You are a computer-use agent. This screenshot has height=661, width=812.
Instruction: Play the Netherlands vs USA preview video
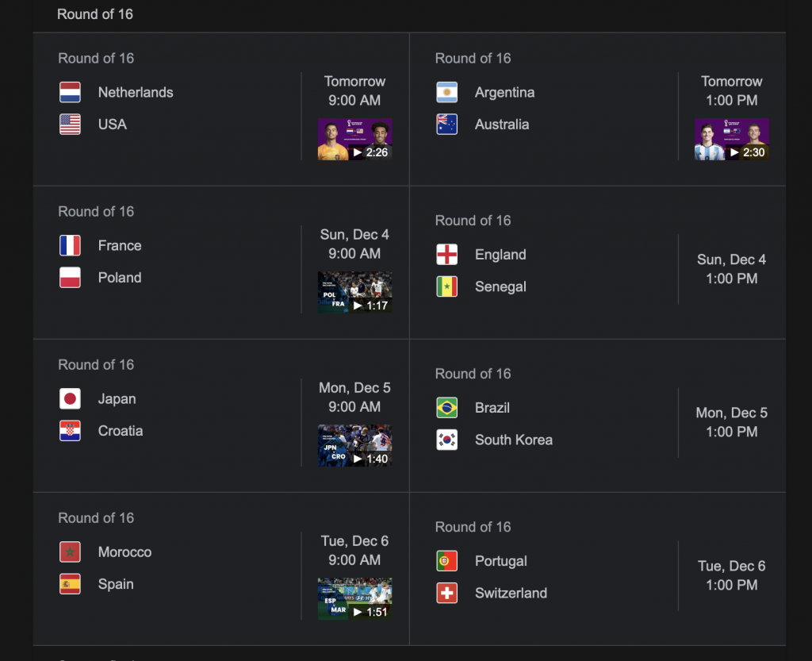point(354,140)
